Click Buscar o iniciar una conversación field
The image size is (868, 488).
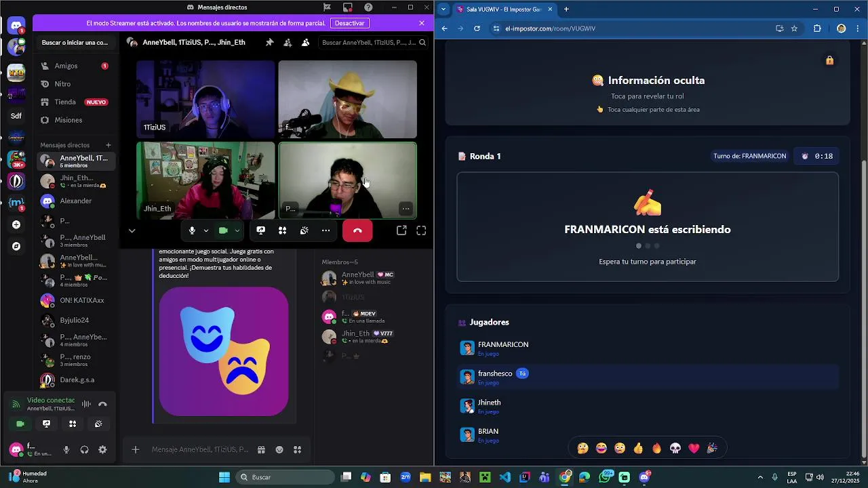75,42
